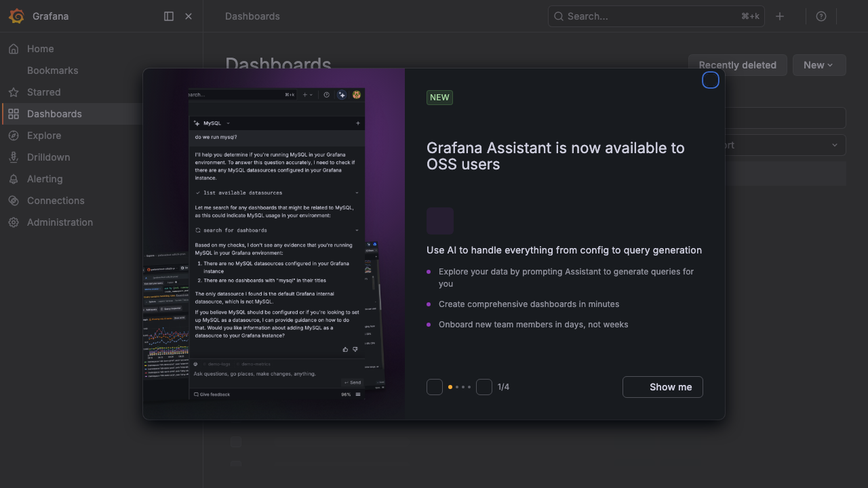The image size is (868, 488).
Task: Focus the top Search field
Action: coord(656,16)
